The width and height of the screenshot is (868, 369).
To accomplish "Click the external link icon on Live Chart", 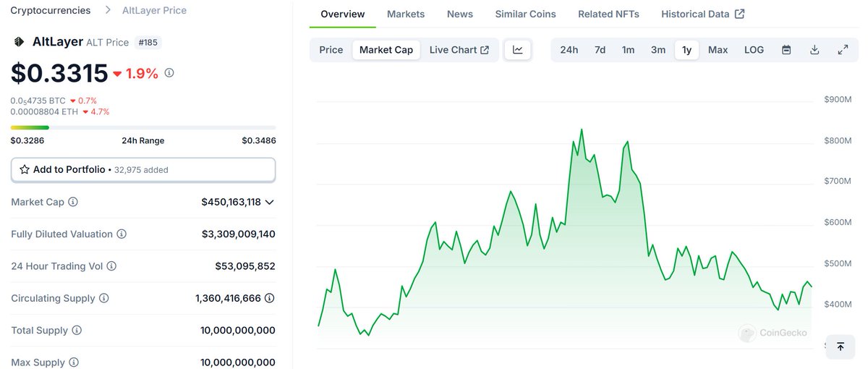I will click(485, 50).
